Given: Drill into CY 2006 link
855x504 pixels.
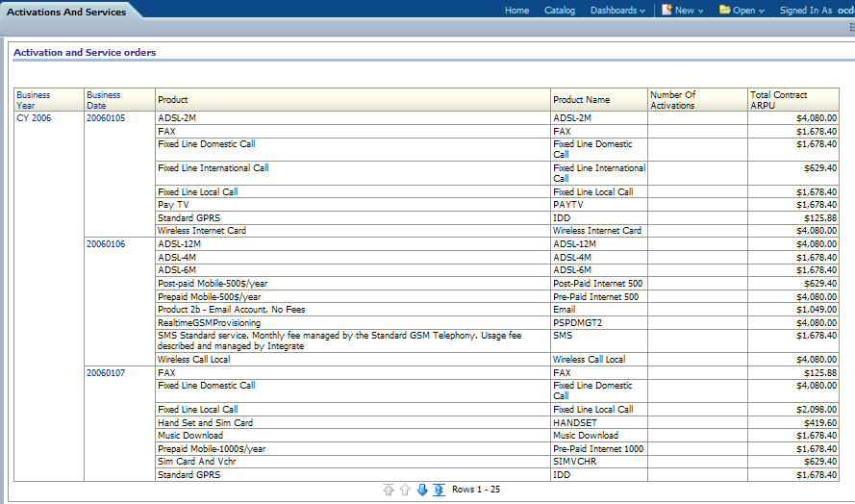Looking at the screenshot, I should 34,117.
